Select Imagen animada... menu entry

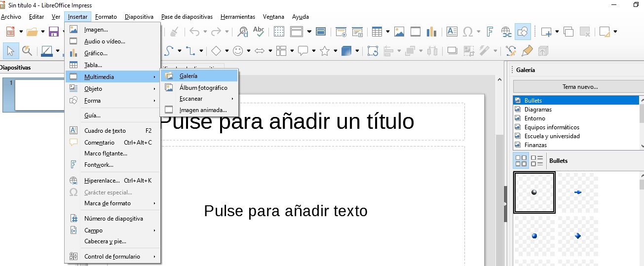(199, 110)
